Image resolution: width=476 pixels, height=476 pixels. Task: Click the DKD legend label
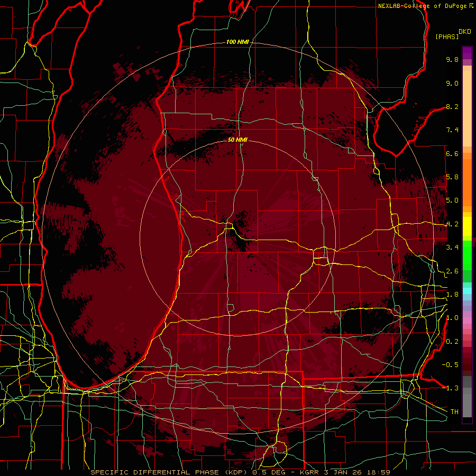(465, 32)
